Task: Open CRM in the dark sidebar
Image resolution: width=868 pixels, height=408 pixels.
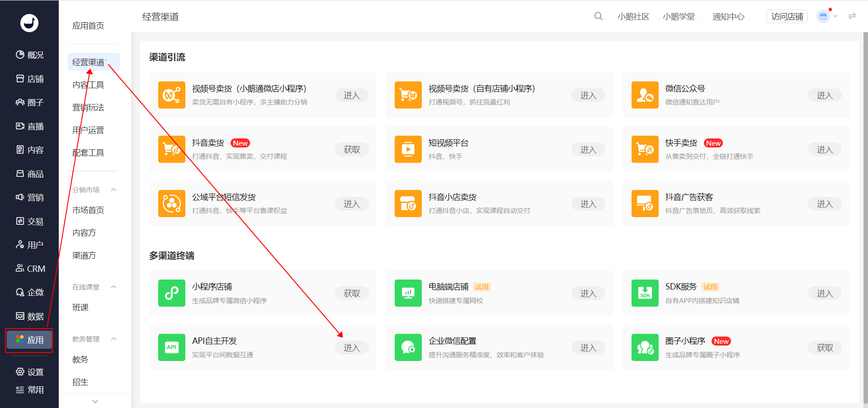Action: [x=29, y=269]
